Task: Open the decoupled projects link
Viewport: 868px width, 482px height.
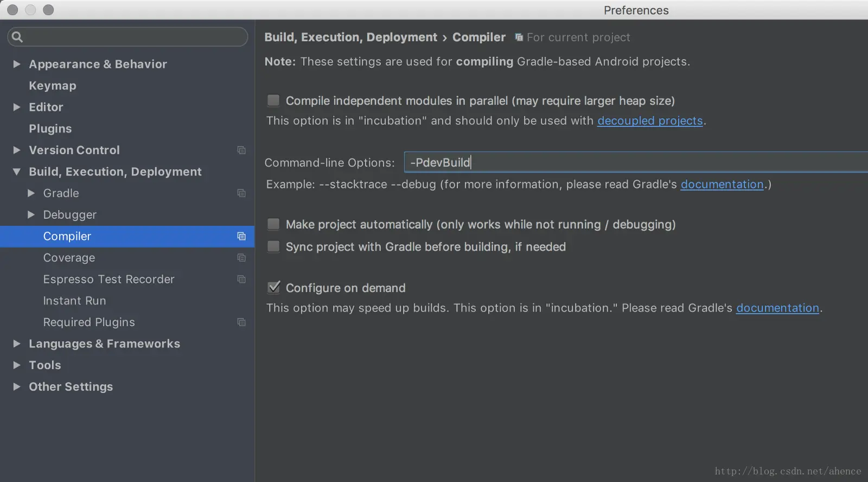Action: point(650,120)
